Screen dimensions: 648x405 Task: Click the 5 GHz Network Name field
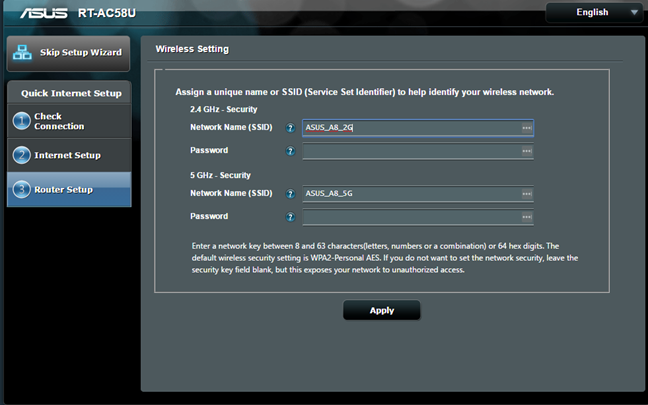tap(418, 194)
